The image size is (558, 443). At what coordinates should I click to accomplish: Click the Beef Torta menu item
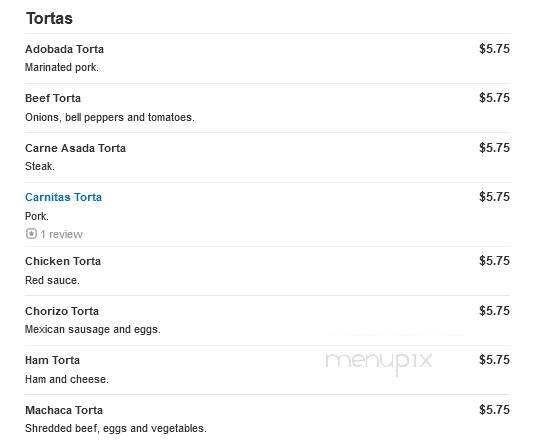pyautogui.click(x=53, y=98)
